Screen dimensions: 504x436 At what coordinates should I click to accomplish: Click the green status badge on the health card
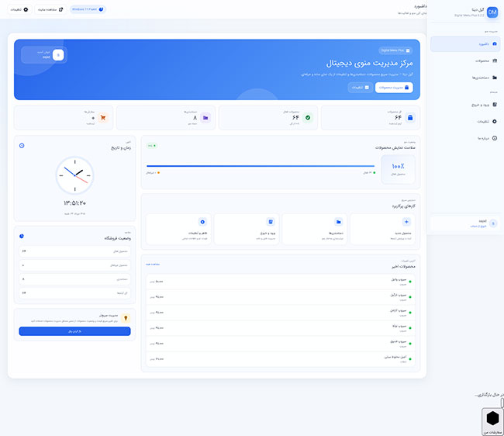[151, 146]
